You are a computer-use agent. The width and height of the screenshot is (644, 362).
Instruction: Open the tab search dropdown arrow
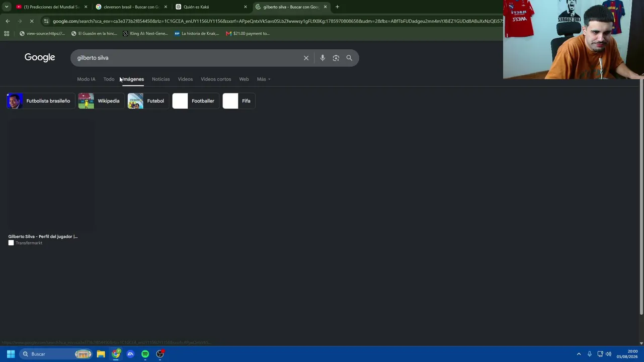[7, 7]
